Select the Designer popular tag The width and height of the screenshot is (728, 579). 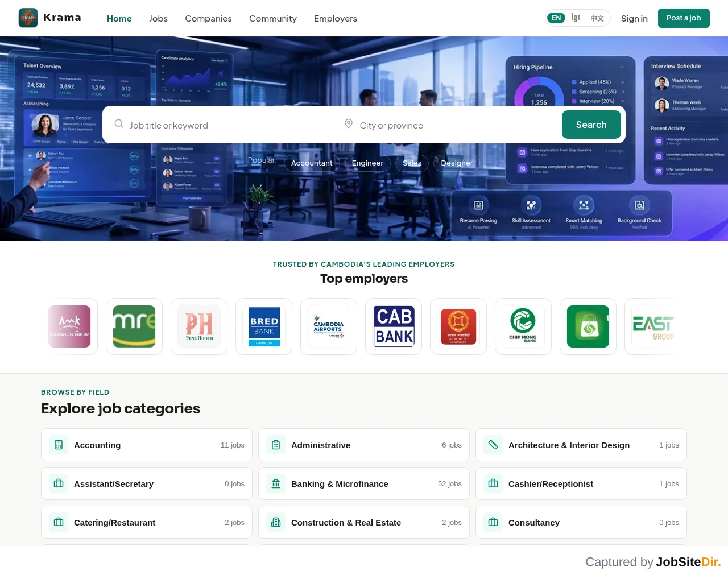pos(457,163)
